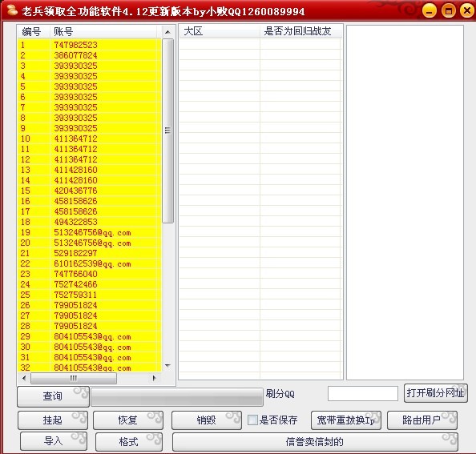Select row 1 account 747982523
This screenshot has width=476, height=454.
point(90,45)
